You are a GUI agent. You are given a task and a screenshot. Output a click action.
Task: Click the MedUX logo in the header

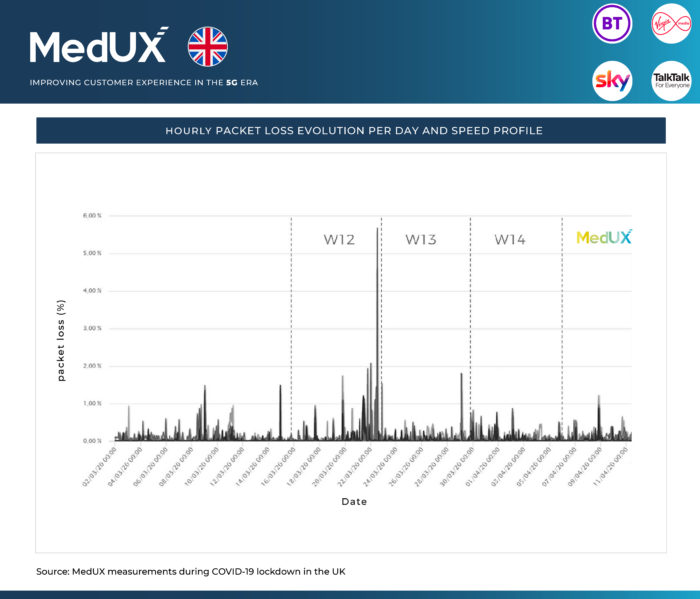98,46
